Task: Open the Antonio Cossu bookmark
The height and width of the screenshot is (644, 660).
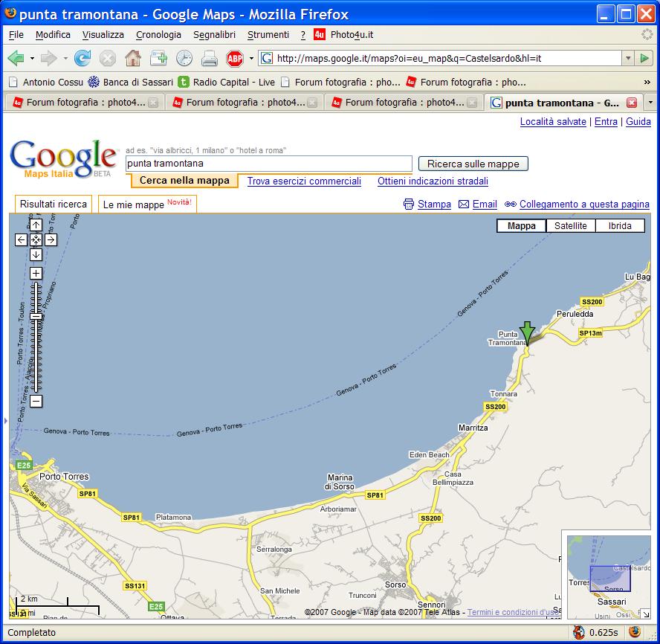Action: (x=46, y=82)
